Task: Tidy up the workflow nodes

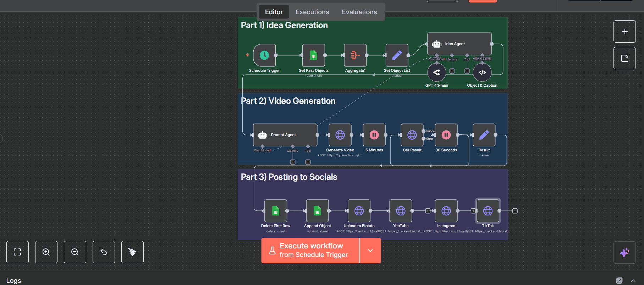Action: [x=132, y=252]
